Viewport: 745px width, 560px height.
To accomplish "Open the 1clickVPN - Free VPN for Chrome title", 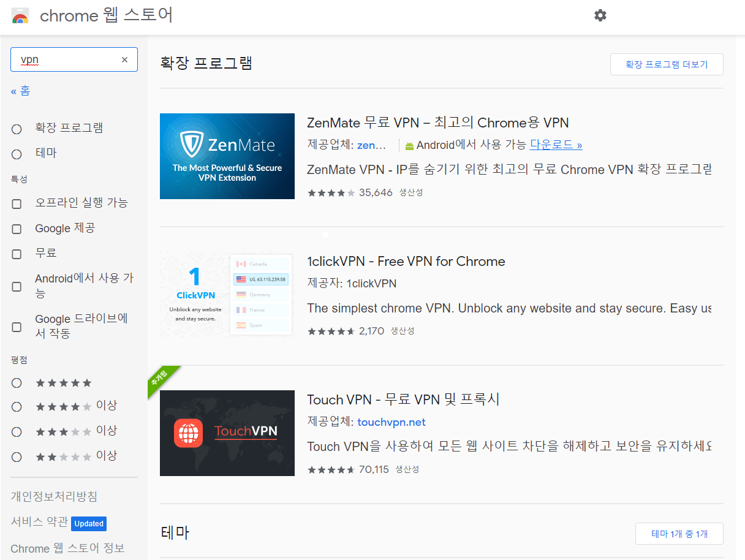I will click(x=406, y=261).
